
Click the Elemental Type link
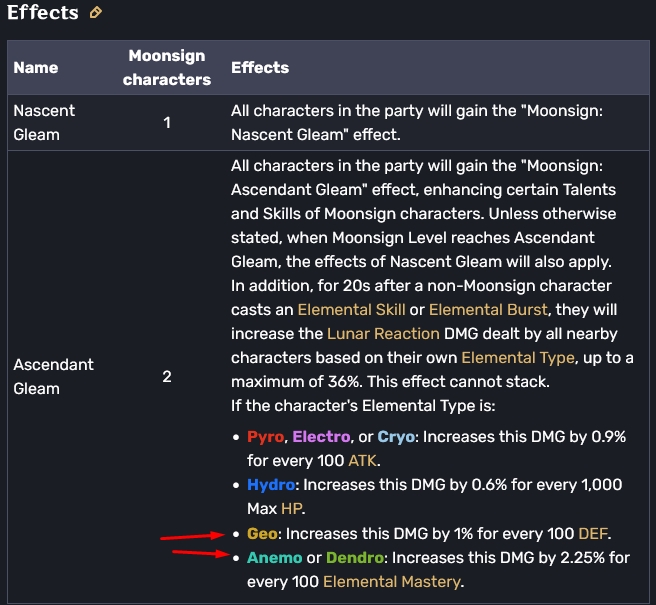(x=517, y=357)
